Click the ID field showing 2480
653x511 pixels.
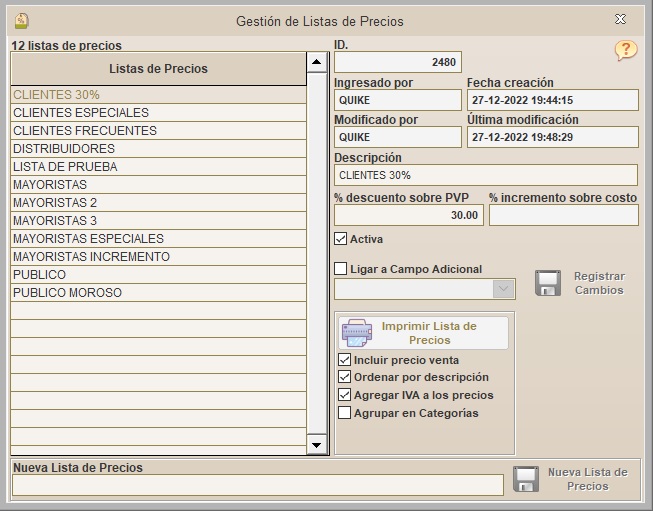(x=398, y=62)
